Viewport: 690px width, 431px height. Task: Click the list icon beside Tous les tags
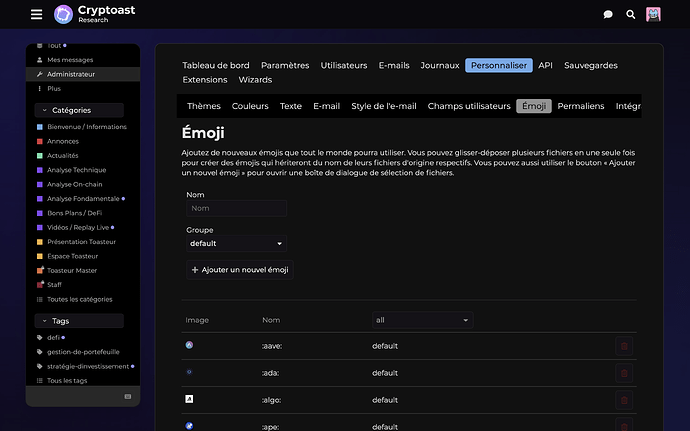click(40, 380)
